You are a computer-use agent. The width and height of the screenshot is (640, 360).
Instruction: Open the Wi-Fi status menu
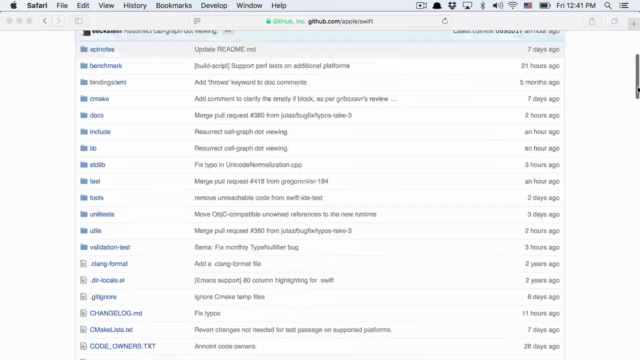pos(513,6)
